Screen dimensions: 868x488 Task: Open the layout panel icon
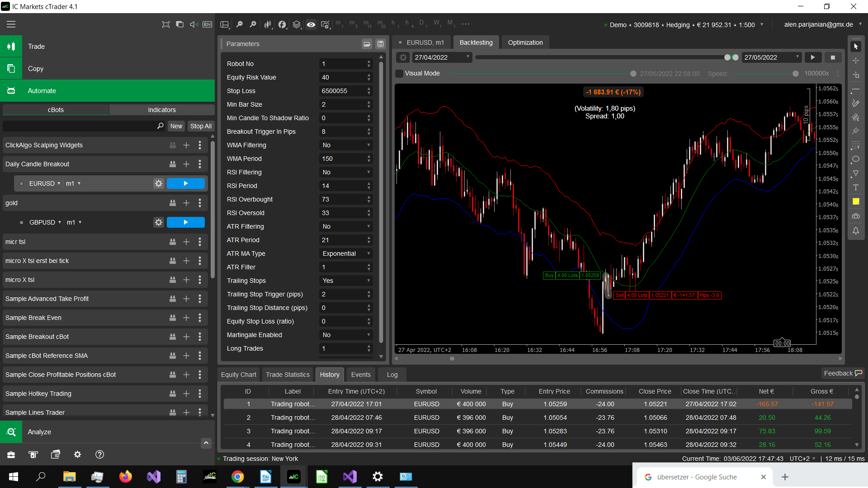[225, 24]
